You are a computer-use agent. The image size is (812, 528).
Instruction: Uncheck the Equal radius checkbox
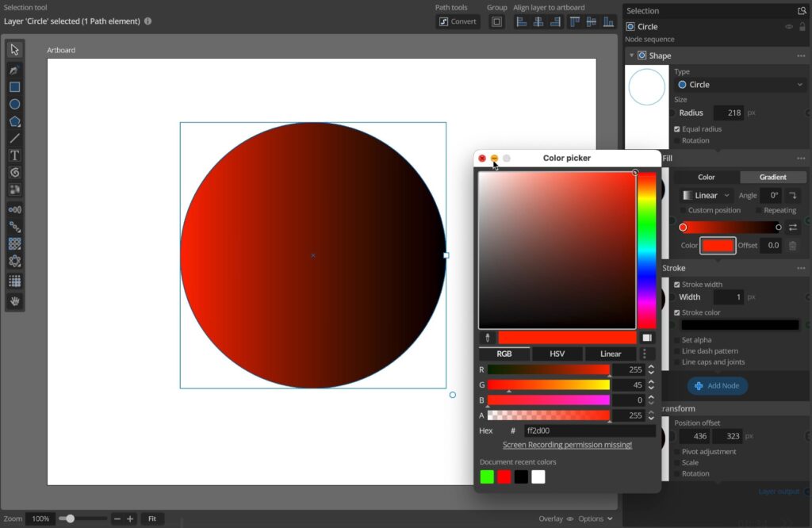tap(677, 129)
